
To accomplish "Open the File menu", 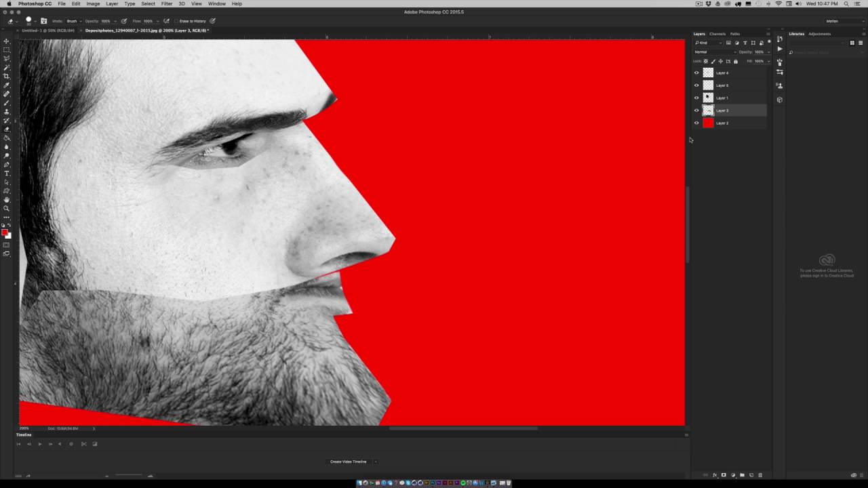I will pyautogui.click(x=62, y=3).
